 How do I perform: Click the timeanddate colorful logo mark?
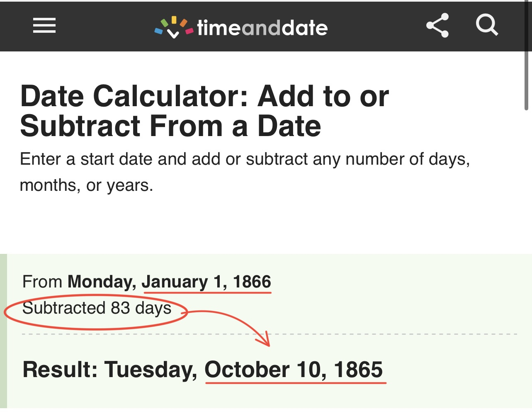click(x=174, y=27)
